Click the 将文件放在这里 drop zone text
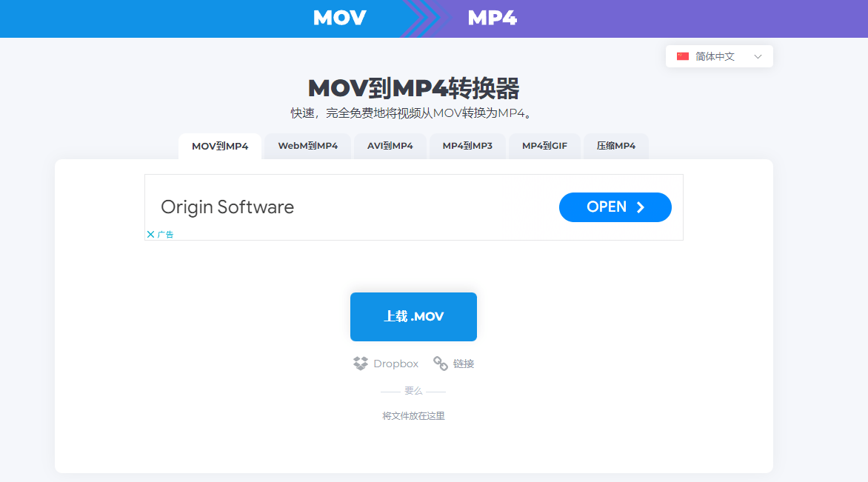The width and height of the screenshot is (868, 482). point(413,415)
